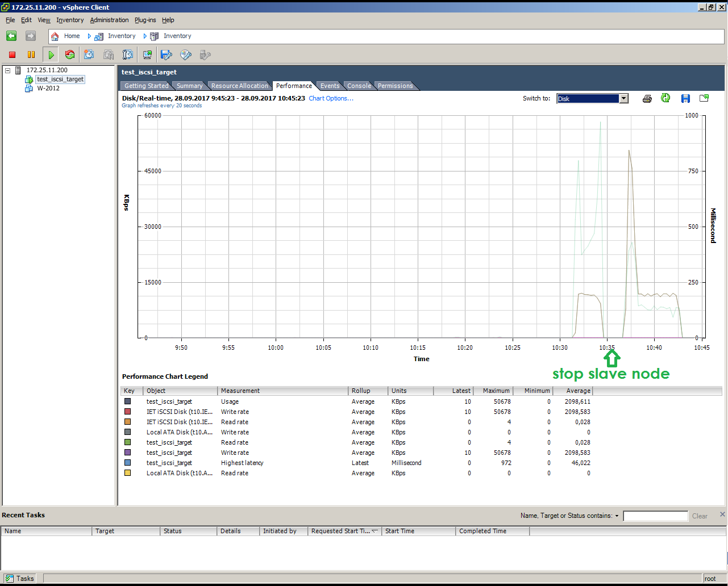
Task: Connect a CD/DVD device to the VM
Action: [x=185, y=55]
